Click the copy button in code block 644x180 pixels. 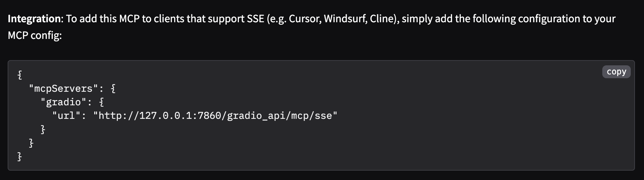click(616, 72)
